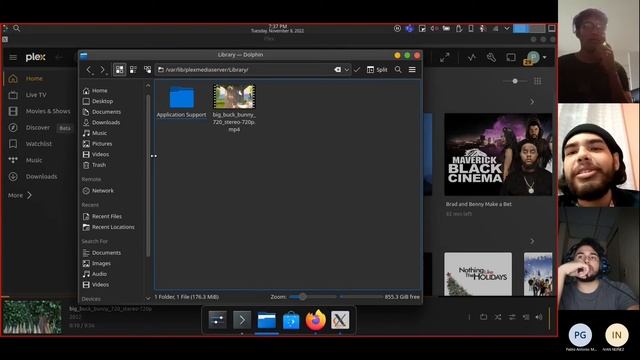
Task: Select the big_buck_bunny_720_stereo-720p.mp4 file
Action: coord(234,108)
